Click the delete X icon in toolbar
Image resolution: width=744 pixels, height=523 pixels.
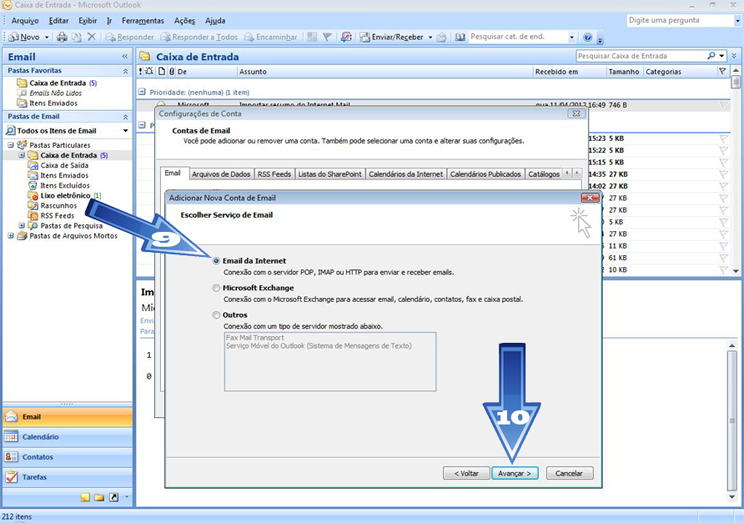92,37
